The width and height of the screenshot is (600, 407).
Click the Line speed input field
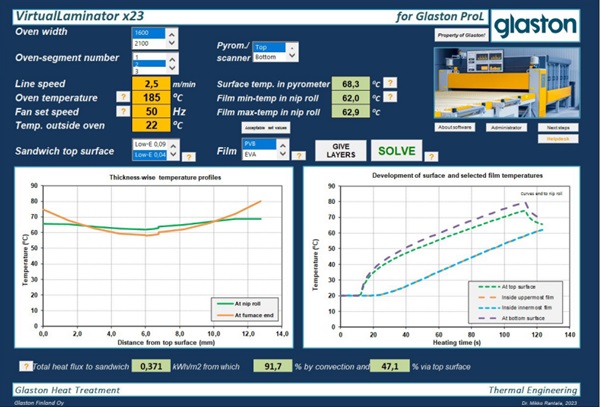[152, 84]
